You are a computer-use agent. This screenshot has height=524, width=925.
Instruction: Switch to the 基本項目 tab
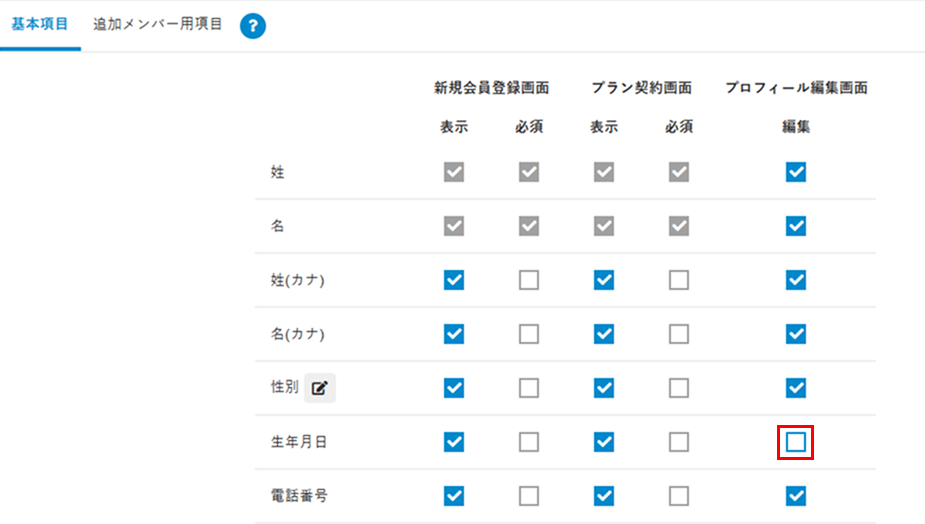[x=40, y=24]
